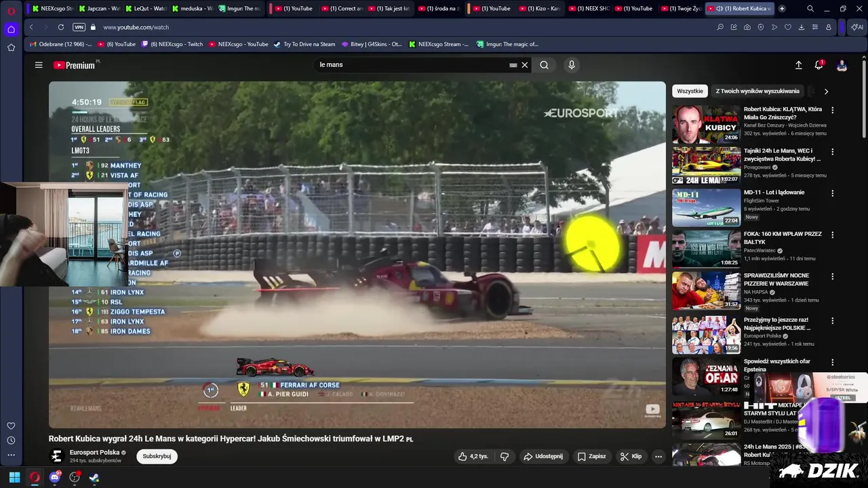Open the on-screen keyboard icon in search box
Image resolution: width=868 pixels, height=488 pixels.
pos(513,65)
